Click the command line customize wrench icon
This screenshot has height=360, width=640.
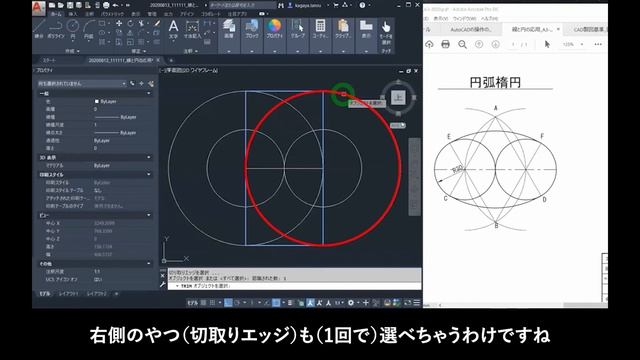click(162, 284)
